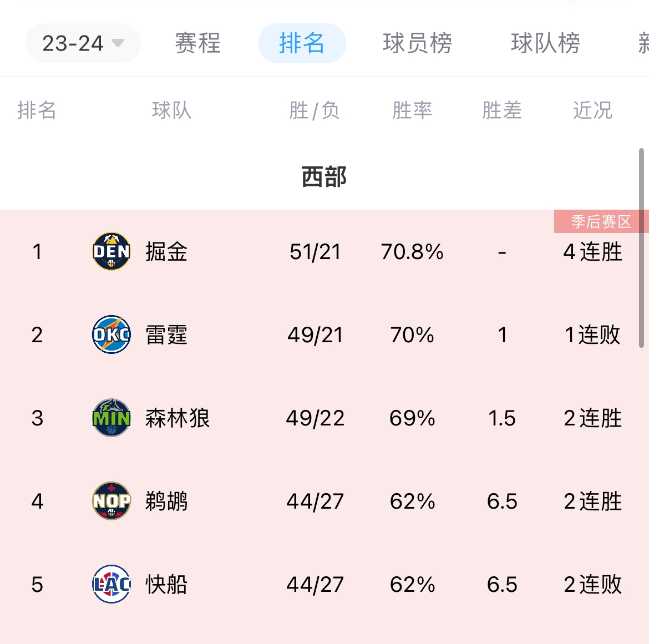The width and height of the screenshot is (649, 644).
Task: Click the Pelicans NOP team logo
Action: (111, 501)
